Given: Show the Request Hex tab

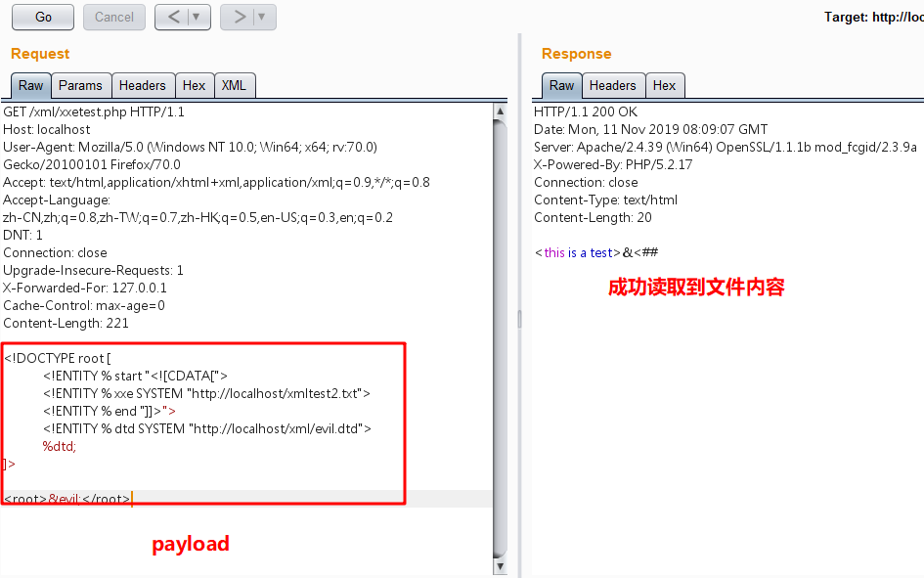Looking at the screenshot, I should [x=194, y=85].
